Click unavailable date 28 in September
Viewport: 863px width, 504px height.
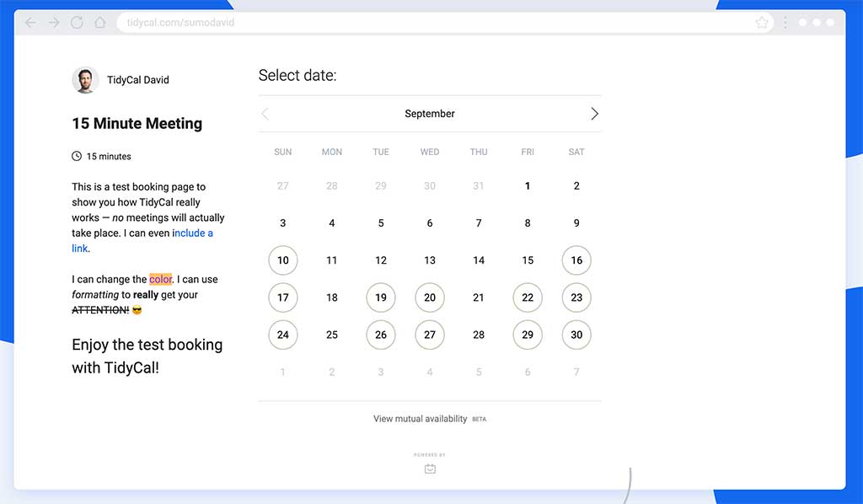[479, 335]
